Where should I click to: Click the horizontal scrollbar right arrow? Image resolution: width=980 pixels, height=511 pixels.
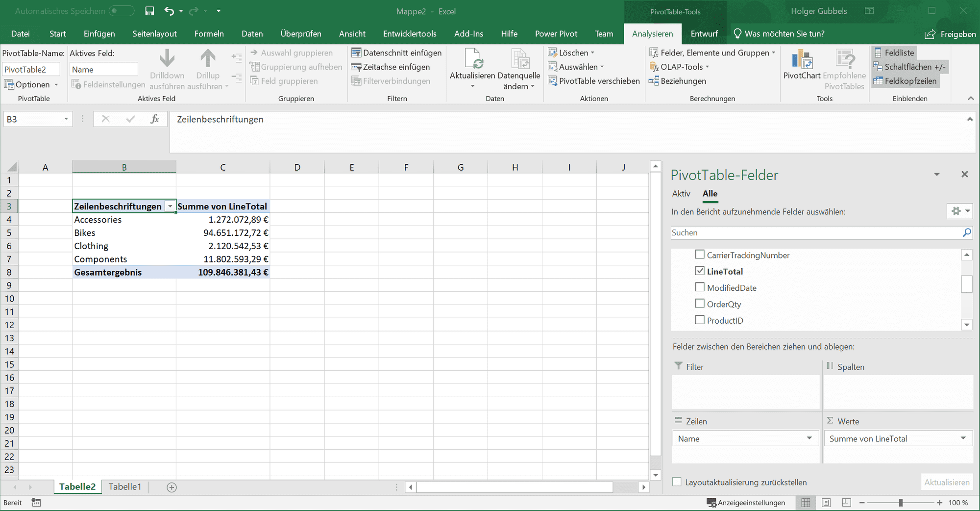(644, 487)
